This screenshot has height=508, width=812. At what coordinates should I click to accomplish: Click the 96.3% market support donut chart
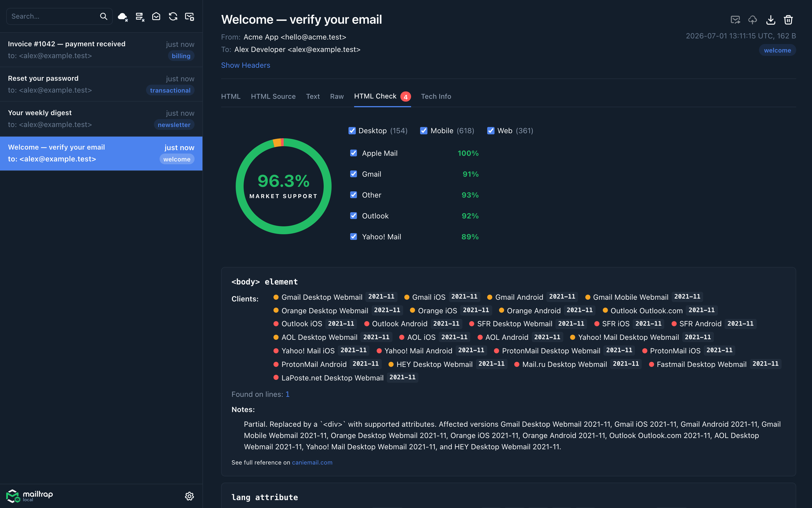tap(284, 186)
